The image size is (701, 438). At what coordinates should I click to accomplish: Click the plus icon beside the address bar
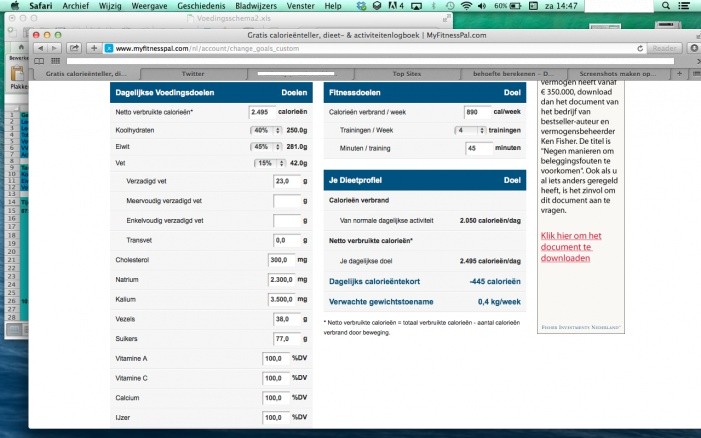[94, 47]
